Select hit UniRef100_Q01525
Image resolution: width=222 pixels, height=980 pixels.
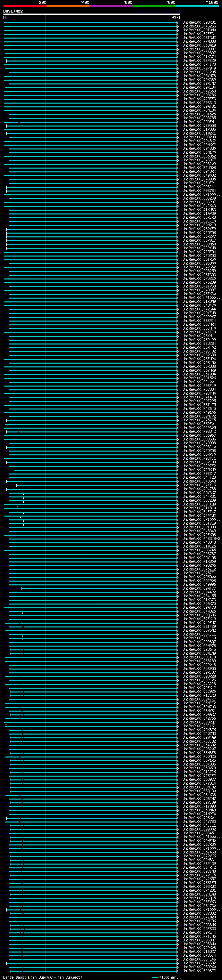click(x=199, y=114)
